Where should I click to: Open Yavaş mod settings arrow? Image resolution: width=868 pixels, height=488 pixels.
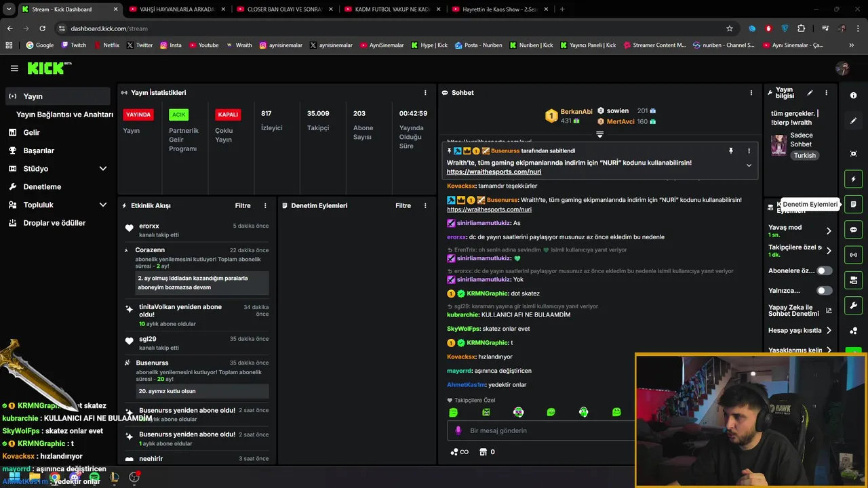[829, 231]
